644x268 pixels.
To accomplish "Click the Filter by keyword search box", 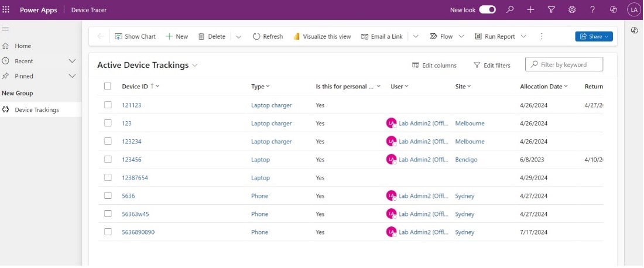I will click(564, 64).
